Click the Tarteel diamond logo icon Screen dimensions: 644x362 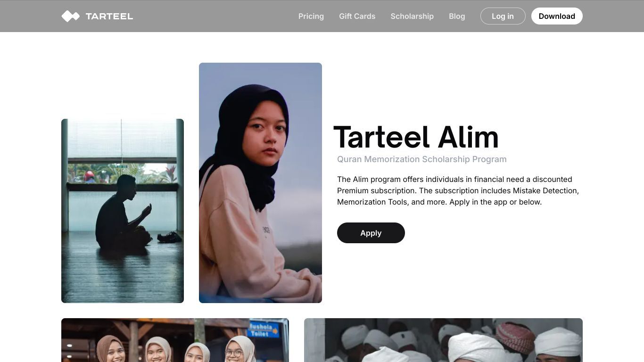[x=70, y=16]
